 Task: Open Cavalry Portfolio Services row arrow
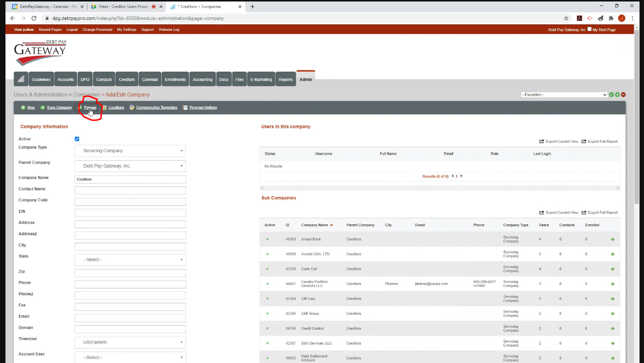pos(613,284)
